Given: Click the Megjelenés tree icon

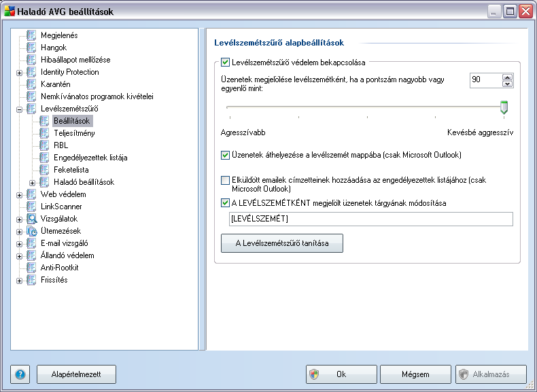Looking at the screenshot, I should point(31,35).
